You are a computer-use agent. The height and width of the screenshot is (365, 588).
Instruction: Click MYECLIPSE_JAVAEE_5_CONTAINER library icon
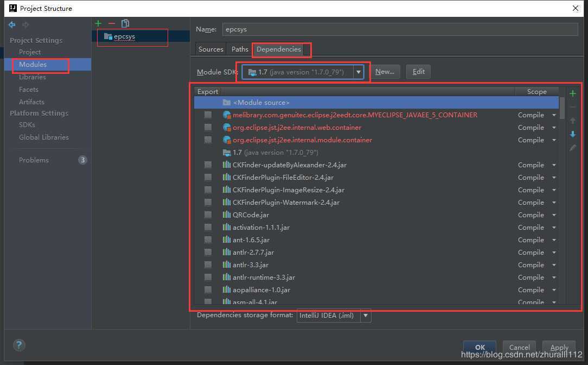[x=227, y=115]
